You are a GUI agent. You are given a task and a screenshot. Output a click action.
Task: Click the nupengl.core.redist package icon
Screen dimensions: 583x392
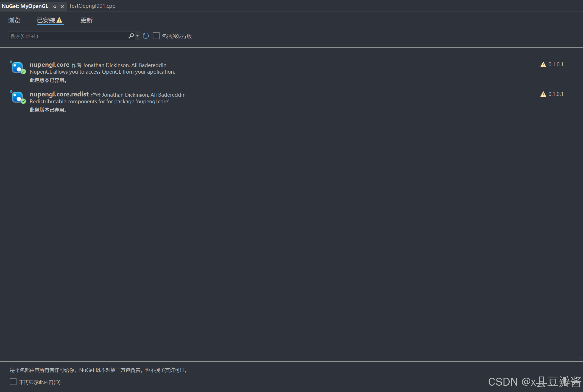17,97
